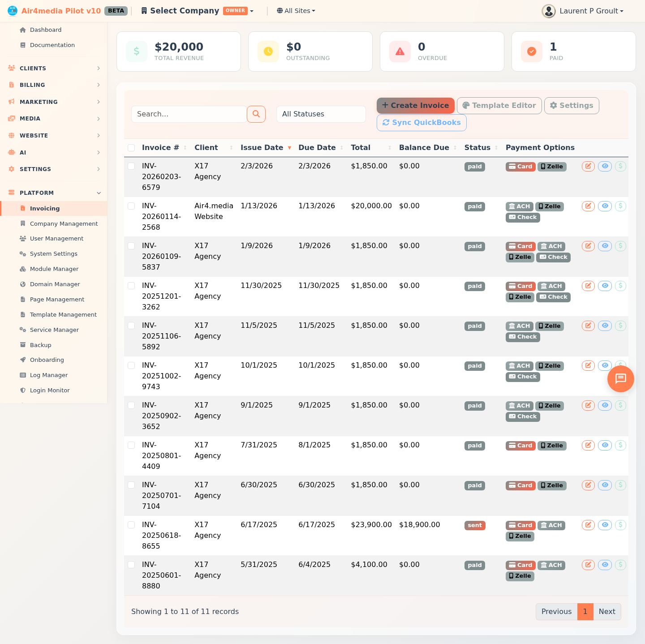This screenshot has width=645, height=644.
Task: Select the edit icon for invoice INV-20260203-6579
Action: 588,166
